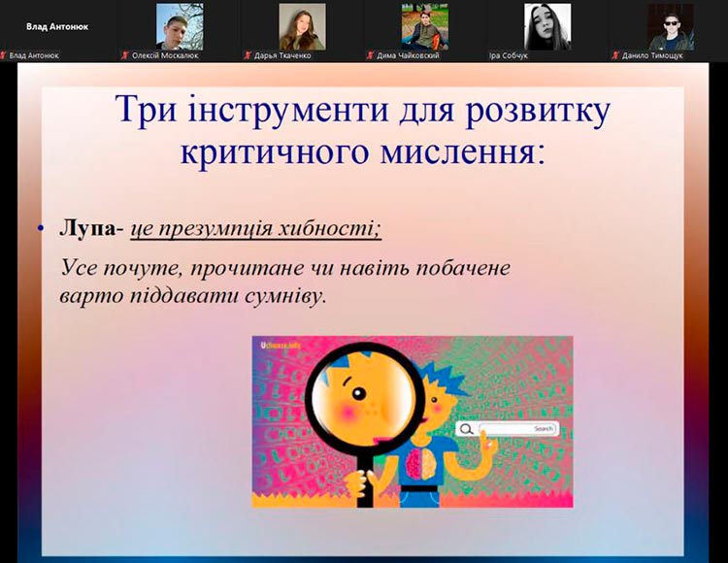Select Дима Чайковский's video thumbnail
The width and height of the screenshot is (728, 563).
point(425,25)
